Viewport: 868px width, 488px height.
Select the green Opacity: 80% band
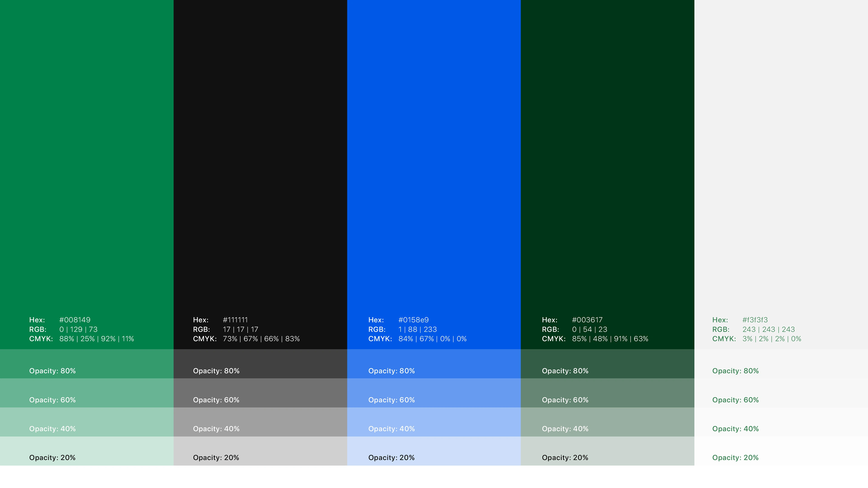(87, 364)
